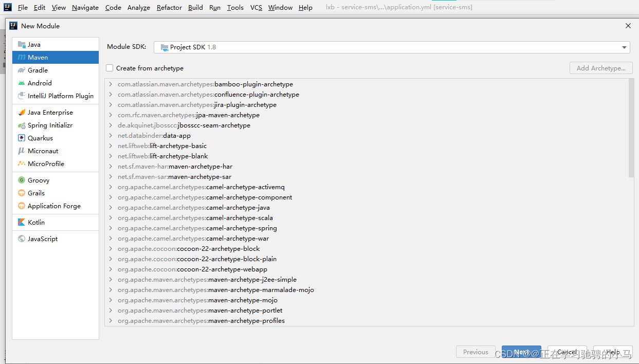Select maven-archetype-profiles row

click(367, 320)
